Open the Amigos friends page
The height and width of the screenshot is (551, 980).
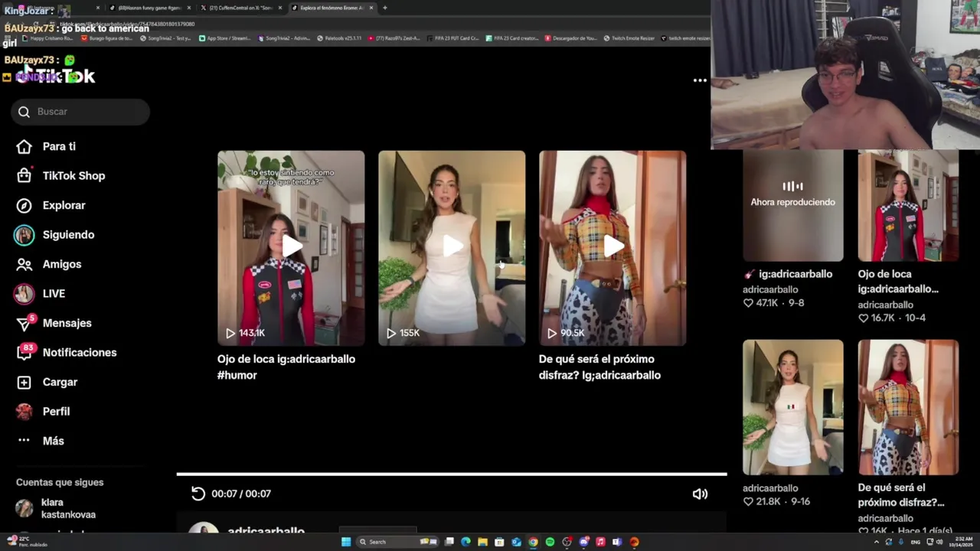[49, 264]
